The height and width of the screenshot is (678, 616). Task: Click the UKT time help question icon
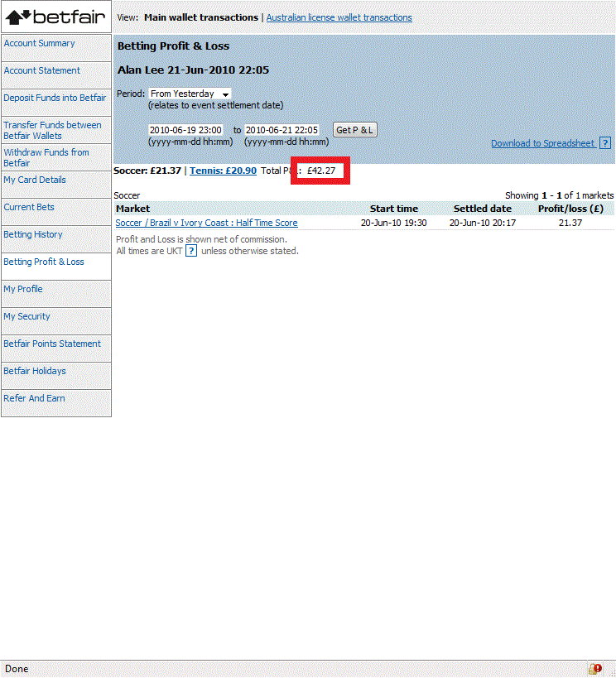(191, 251)
